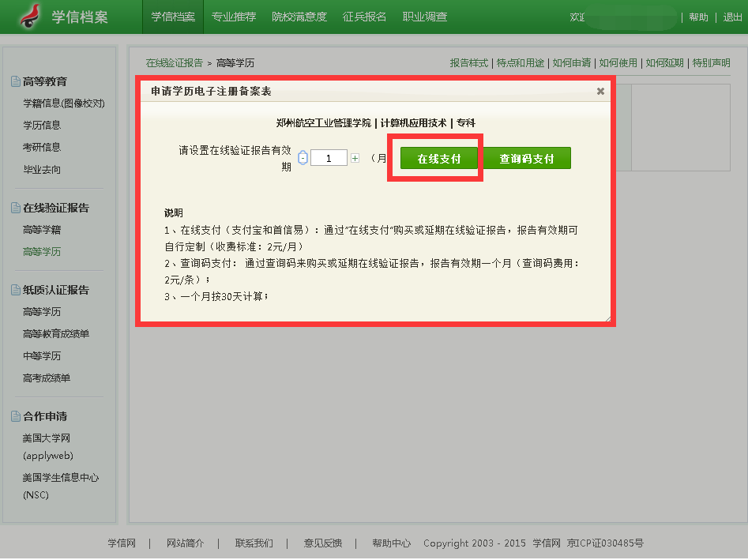Click the 合作申请 section document icon
Screen dimensions: 748x560
click(15, 416)
